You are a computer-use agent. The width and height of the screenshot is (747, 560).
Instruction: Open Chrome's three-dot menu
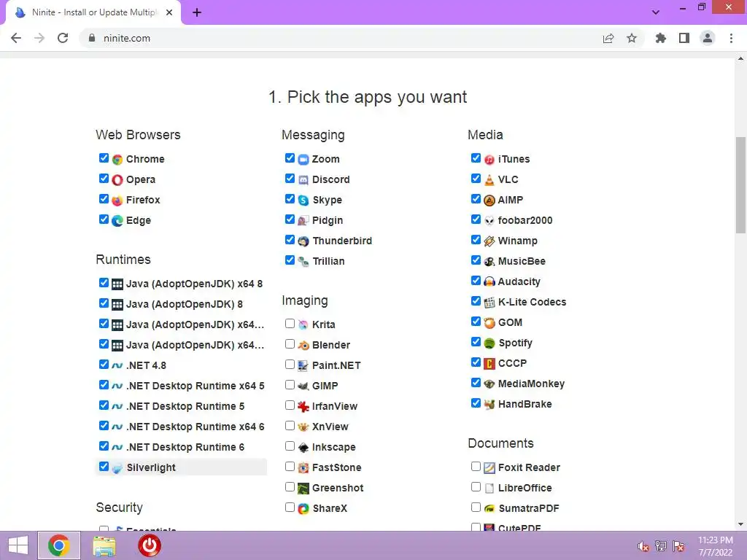click(731, 38)
